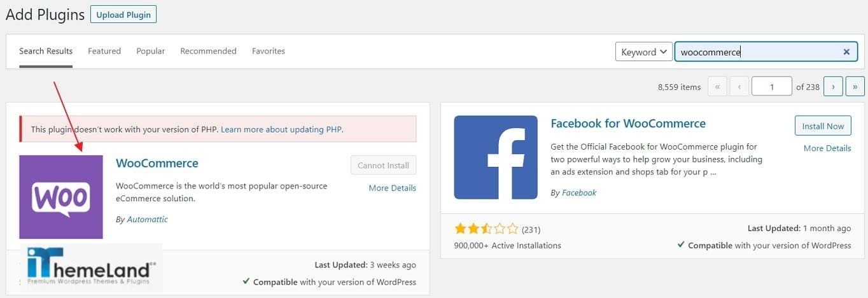Clear the search field with X icon

point(846,52)
